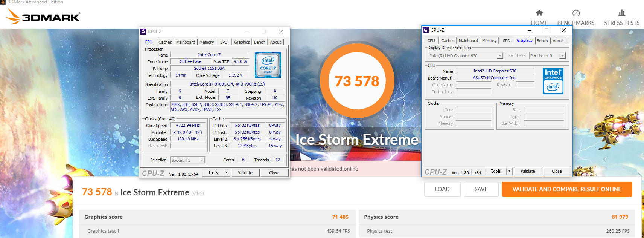Click GPU Name field UHD Graphics 630

(x=495, y=71)
